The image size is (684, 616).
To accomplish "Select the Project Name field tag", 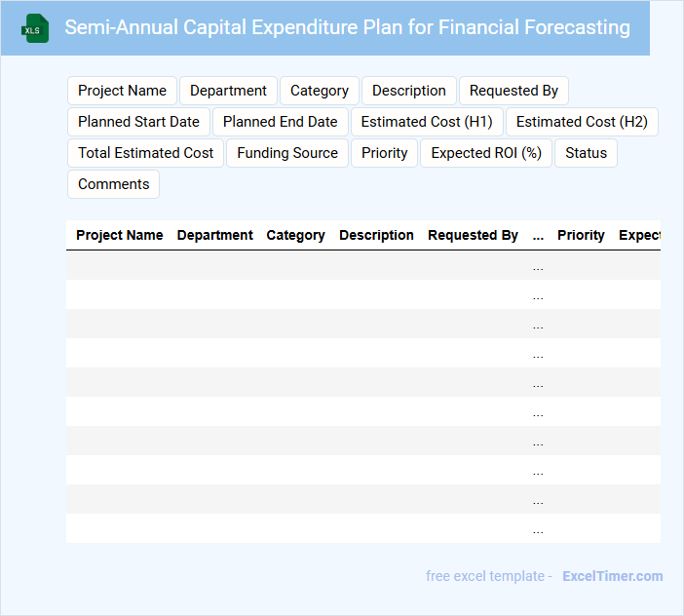I will click(x=122, y=91).
